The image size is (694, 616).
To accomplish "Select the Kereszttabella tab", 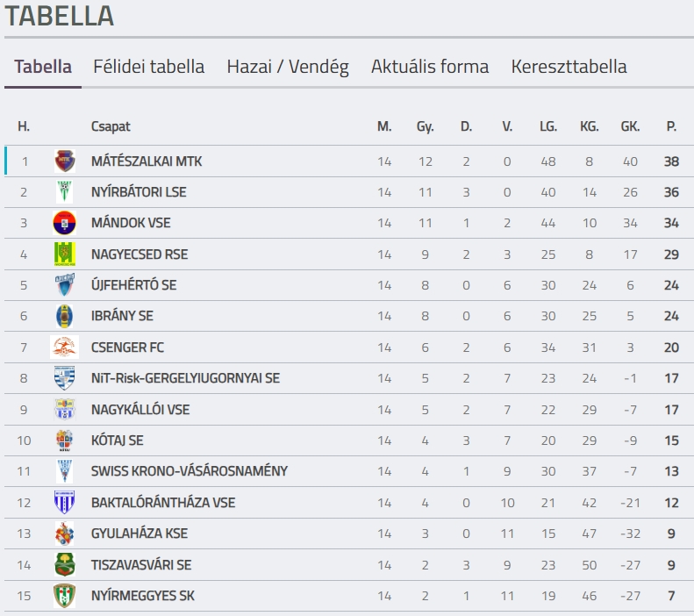I will click(569, 67).
